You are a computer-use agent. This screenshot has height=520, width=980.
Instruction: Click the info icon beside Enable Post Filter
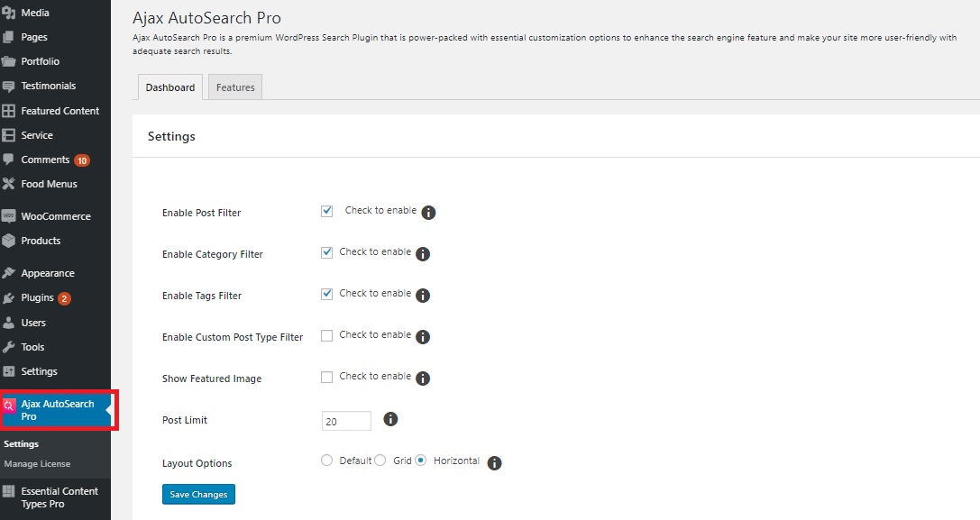(428, 213)
